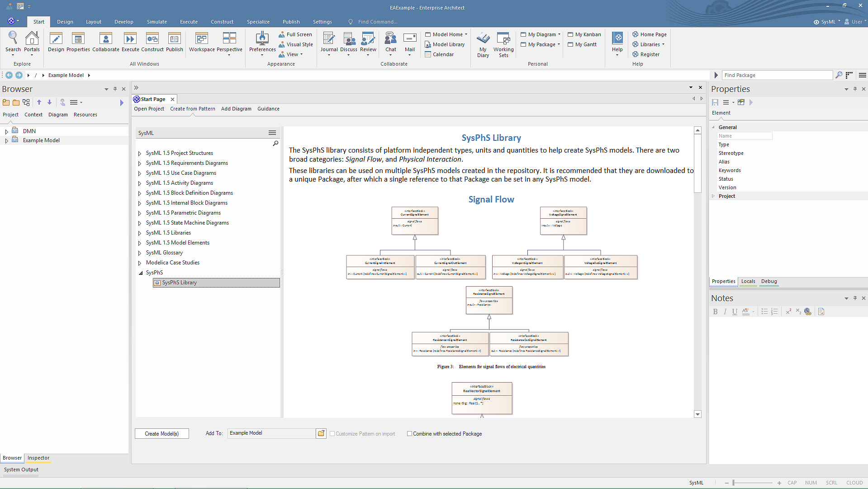
Task: Click the Find Package search field
Action: (777, 75)
